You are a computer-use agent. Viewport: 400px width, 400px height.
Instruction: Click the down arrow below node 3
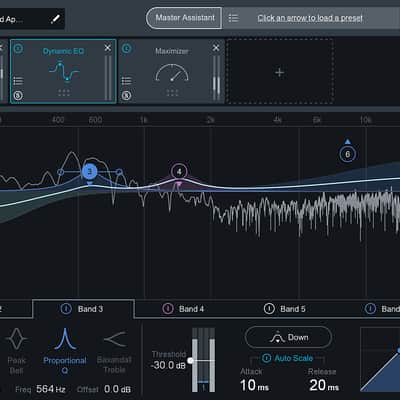coord(90,183)
